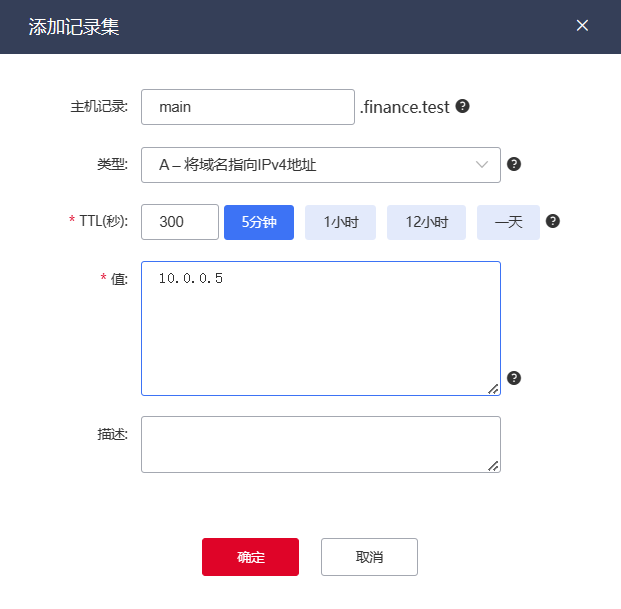Focus the 主机记录 input containing main

[x=248, y=106]
